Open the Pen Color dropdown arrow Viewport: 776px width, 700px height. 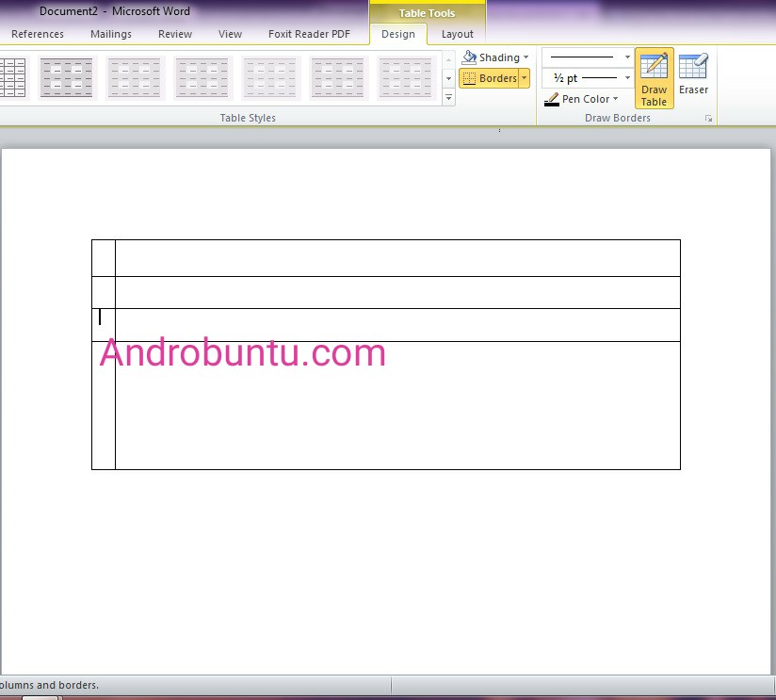pyautogui.click(x=614, y=99)
